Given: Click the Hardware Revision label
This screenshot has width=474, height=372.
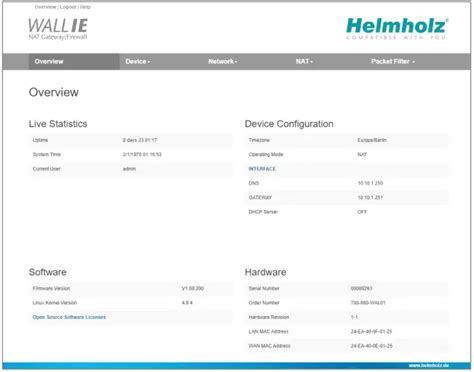Looking at the screenshot, I should coord(269,317).
